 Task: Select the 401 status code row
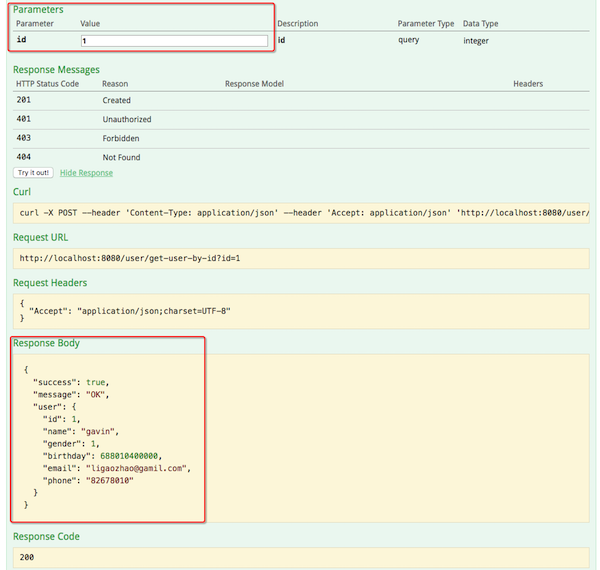301,119
